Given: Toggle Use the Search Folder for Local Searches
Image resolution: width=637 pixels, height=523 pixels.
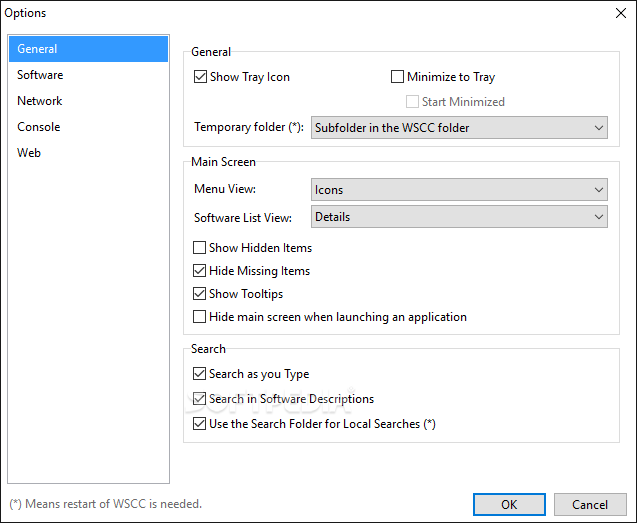Looking at the screenshot, I should point(200,424).
